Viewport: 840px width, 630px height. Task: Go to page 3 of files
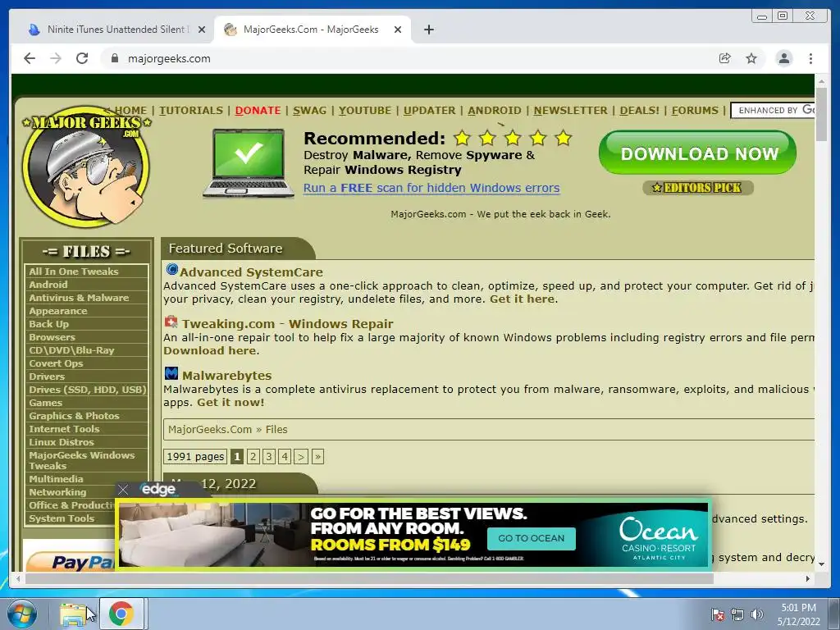click(269, 457)
